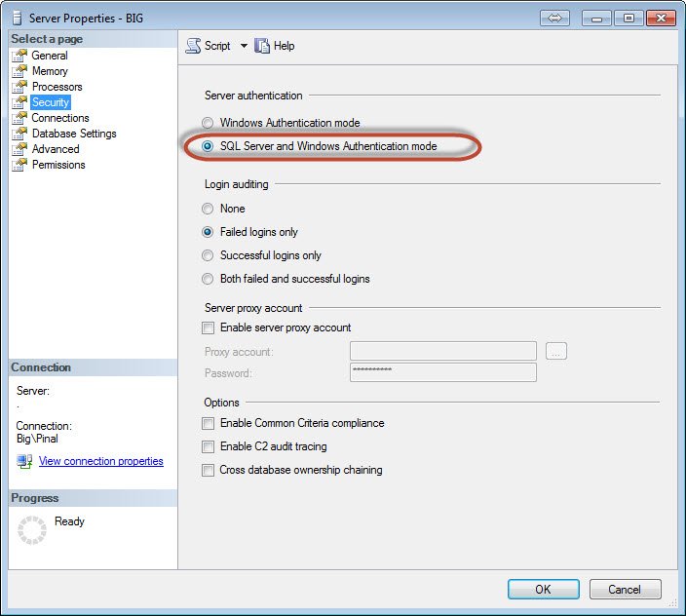Click the connection properties computer icon

[x=24, y=461]
